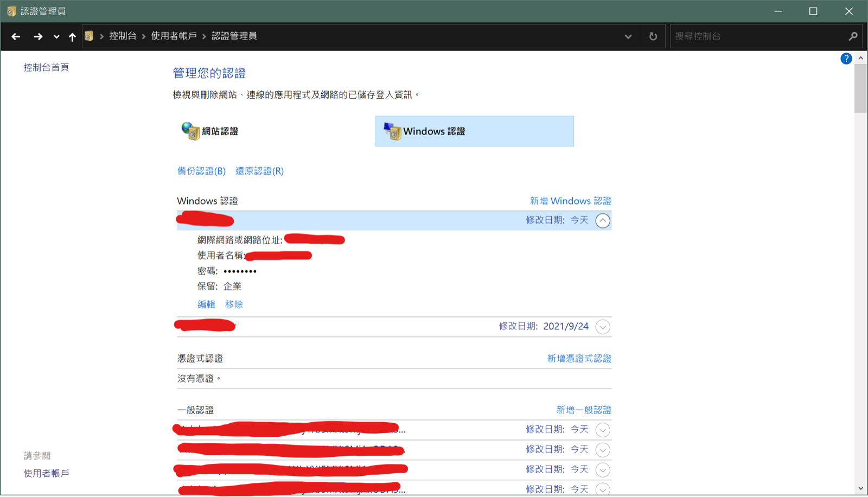
Task: Click the scrollbar up arrow
Action: (860, 58)
